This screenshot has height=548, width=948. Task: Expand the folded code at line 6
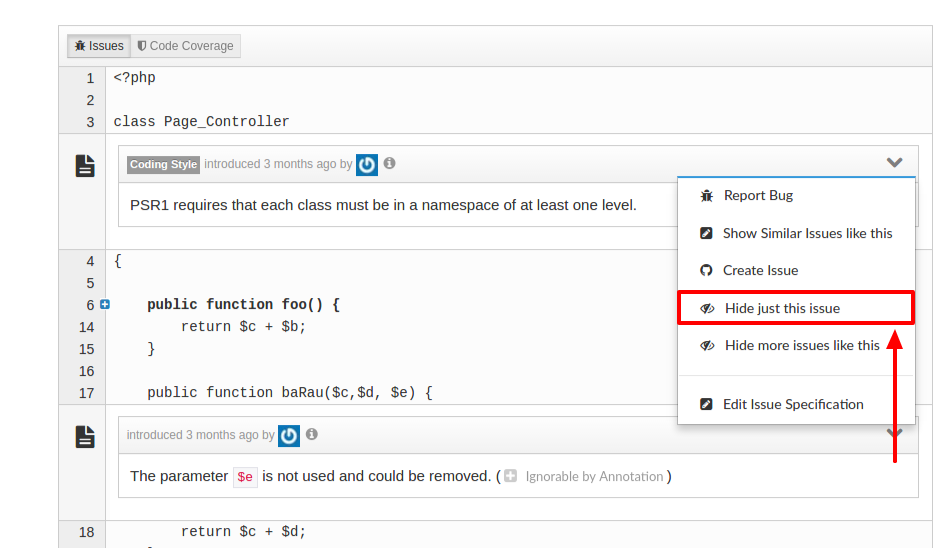[105, 304]
